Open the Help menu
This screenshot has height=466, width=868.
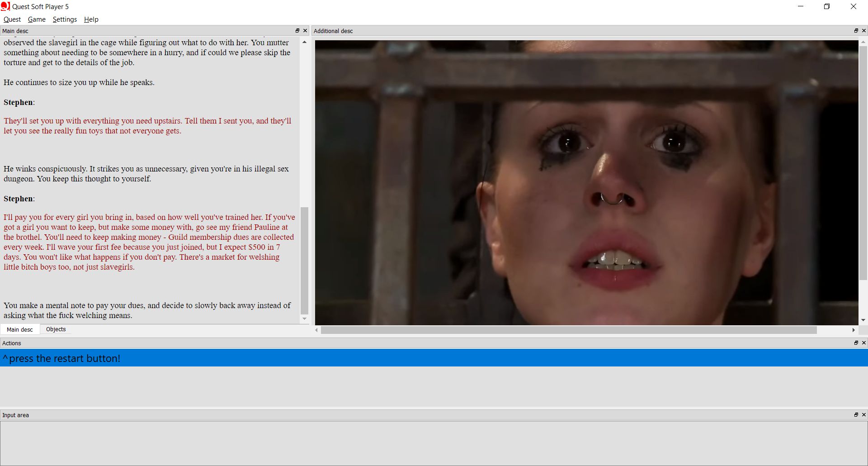[91, 19]
